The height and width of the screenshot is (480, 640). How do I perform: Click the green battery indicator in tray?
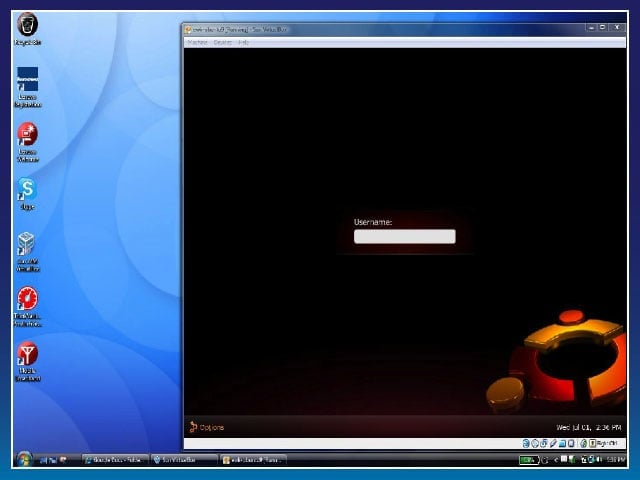[x=529, y=460]
